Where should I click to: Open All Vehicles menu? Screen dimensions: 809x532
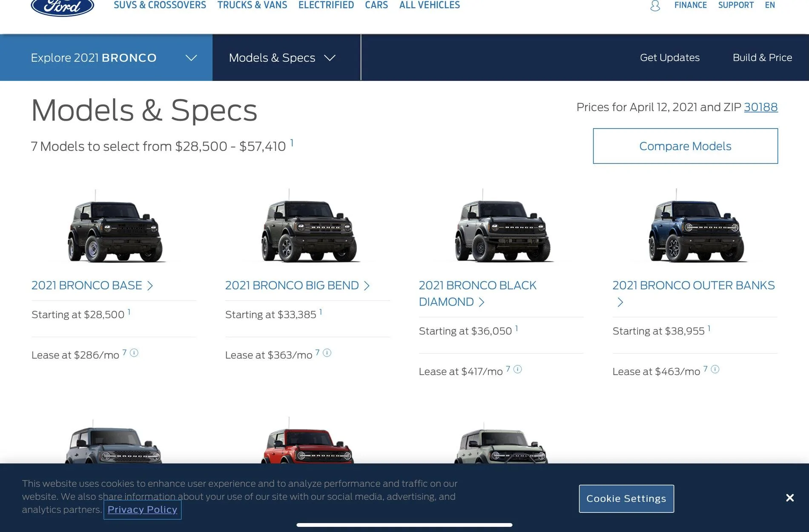click(430, 5)
